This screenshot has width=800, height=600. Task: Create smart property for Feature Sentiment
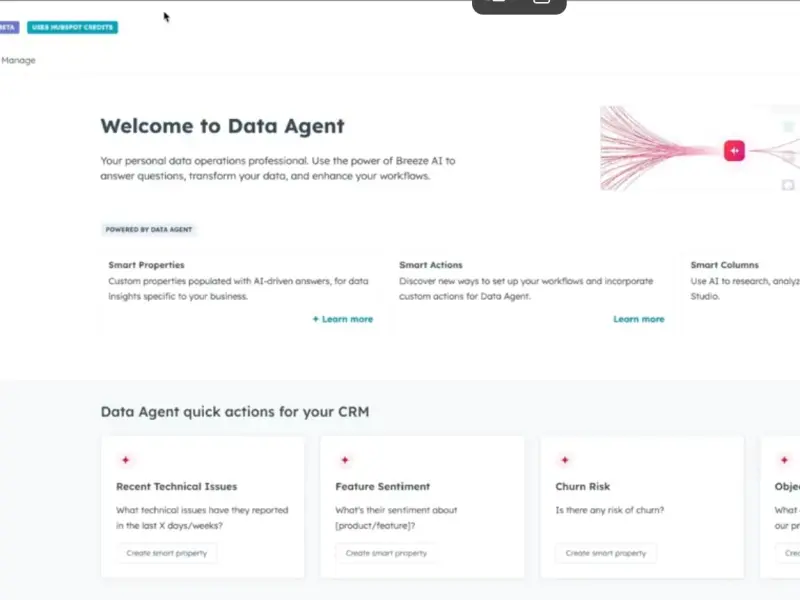(386, 553)
